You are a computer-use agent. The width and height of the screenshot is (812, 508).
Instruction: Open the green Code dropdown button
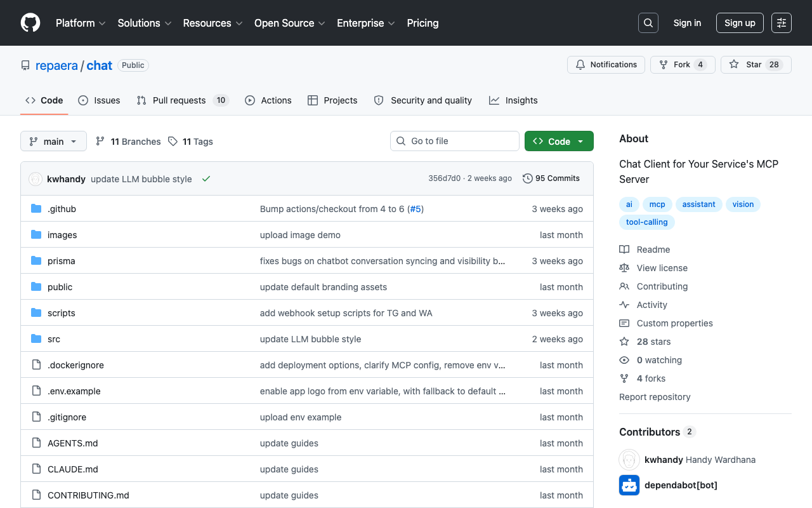tap(559, 142)
